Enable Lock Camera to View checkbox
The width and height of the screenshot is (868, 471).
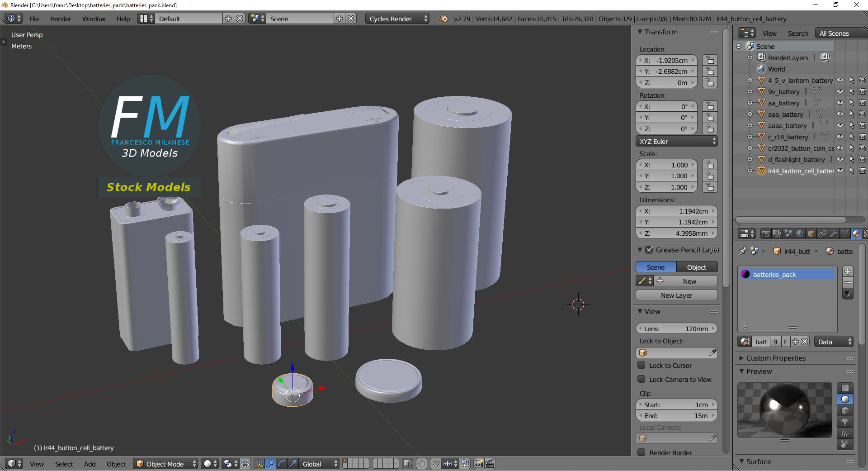[641, 379]
